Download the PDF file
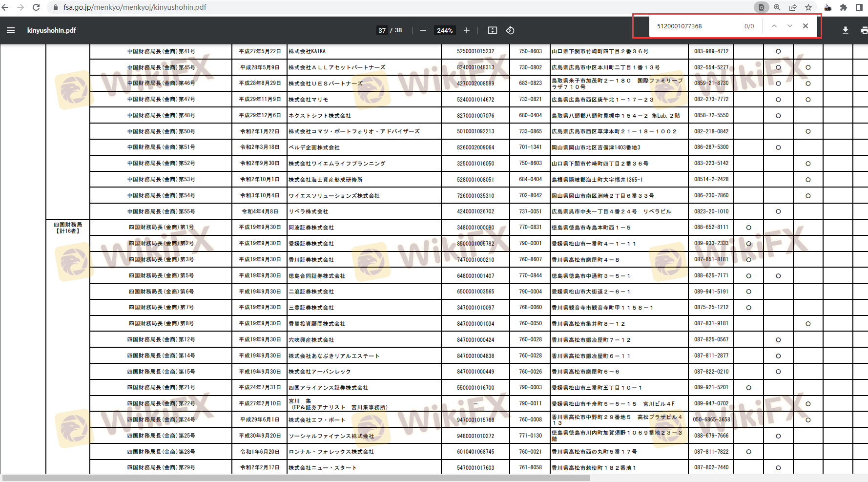This screenshot has height=482, width=868. (846, 30)
